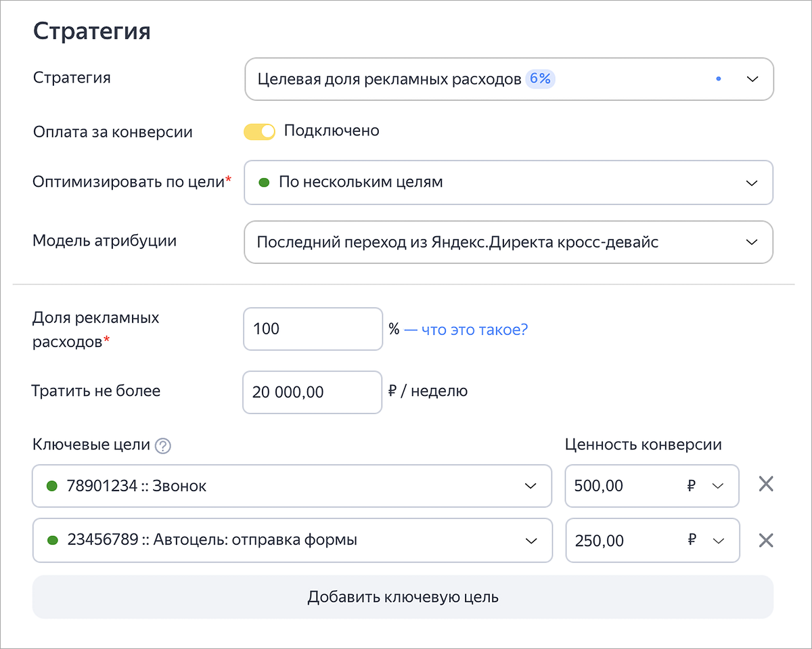Click the green dot next to 23456789 goal
812x649 pixels.
51,540
